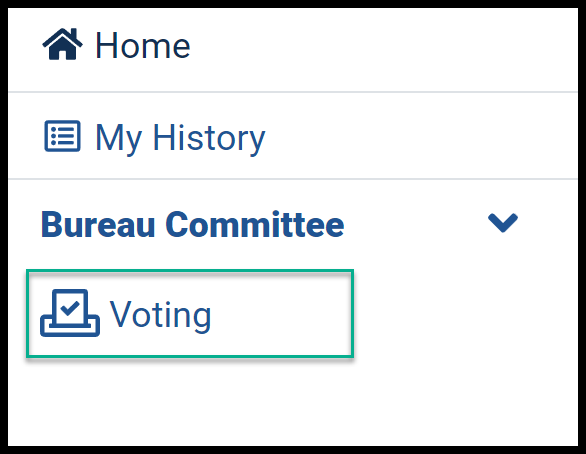The width and height of the screenshot is (586, 454).
Task: Click the checkmark inside the Voting ballot icon
Action: point(70,308)
